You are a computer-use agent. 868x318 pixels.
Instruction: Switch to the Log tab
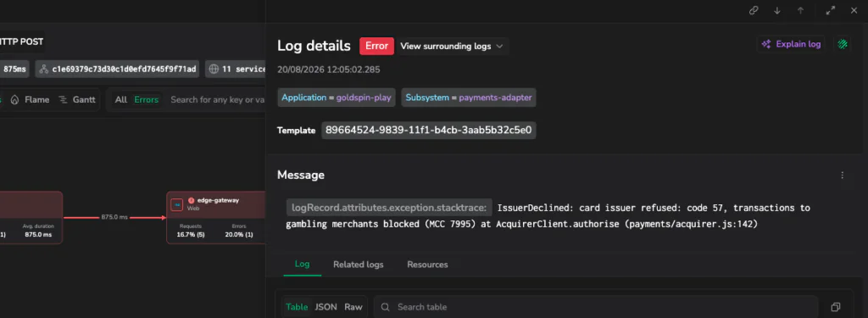303,265
